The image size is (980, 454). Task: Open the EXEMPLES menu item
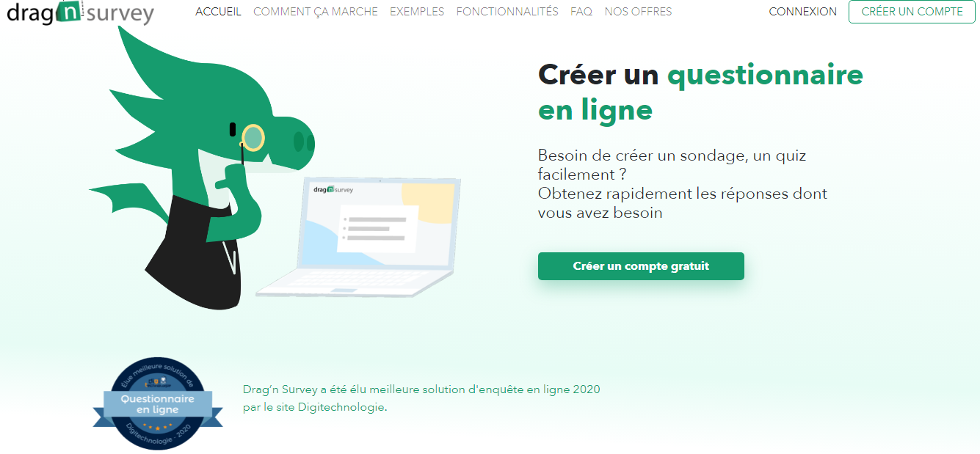[417, 12]
